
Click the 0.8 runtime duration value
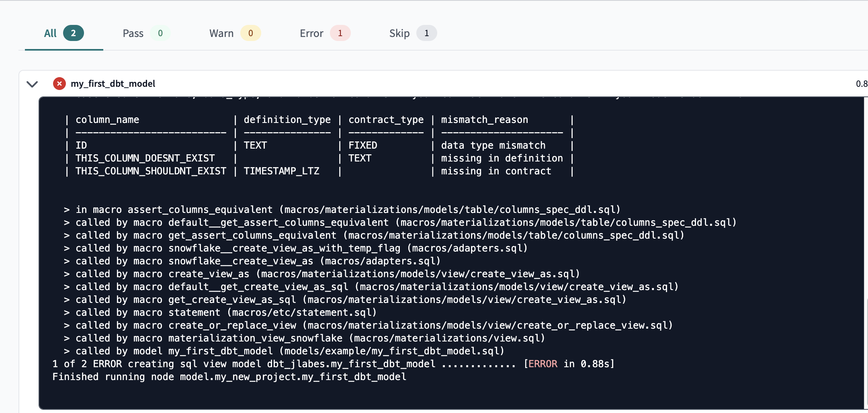[x=861, y=84]
